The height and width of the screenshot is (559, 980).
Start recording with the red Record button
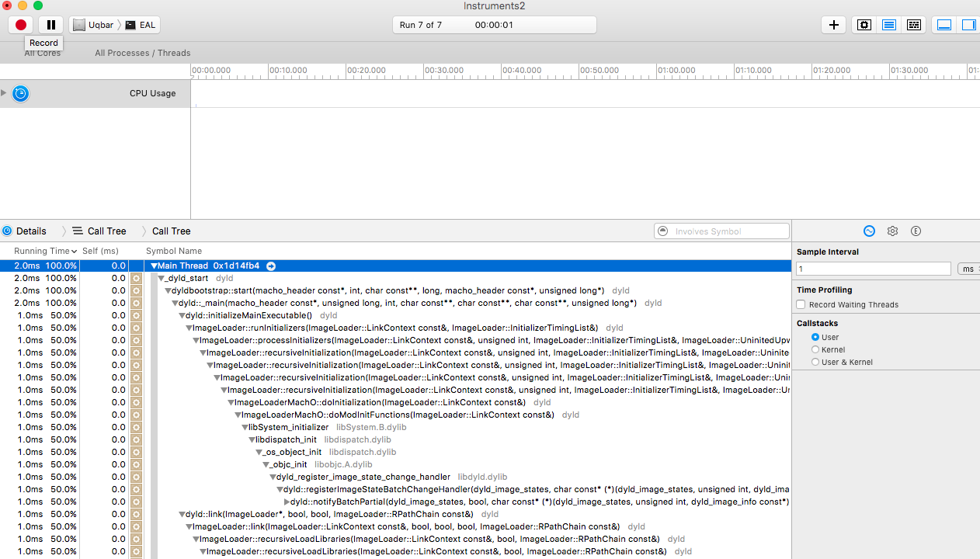[x=21, y=25]
